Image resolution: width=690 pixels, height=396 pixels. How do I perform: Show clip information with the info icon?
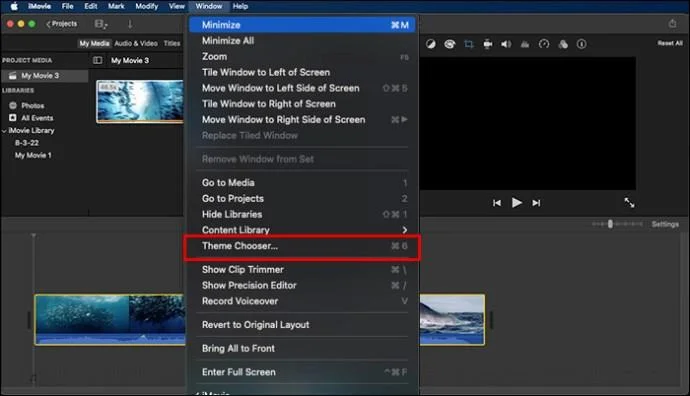coord(581,44)
